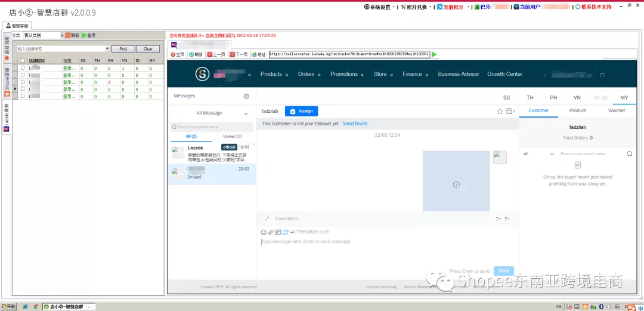Click the blue Assign button
The height and width of the screenshot is (311, 644).
click(x=301, y=111)
